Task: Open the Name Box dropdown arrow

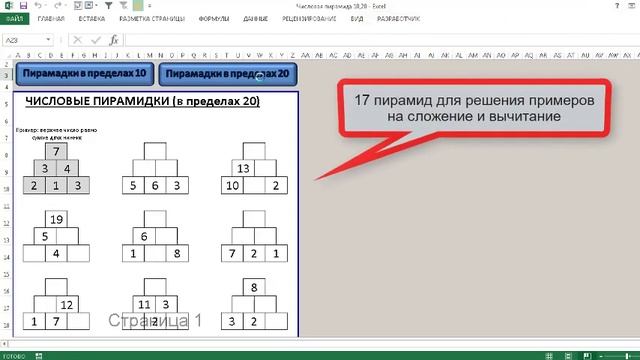Action: [48, 40]
